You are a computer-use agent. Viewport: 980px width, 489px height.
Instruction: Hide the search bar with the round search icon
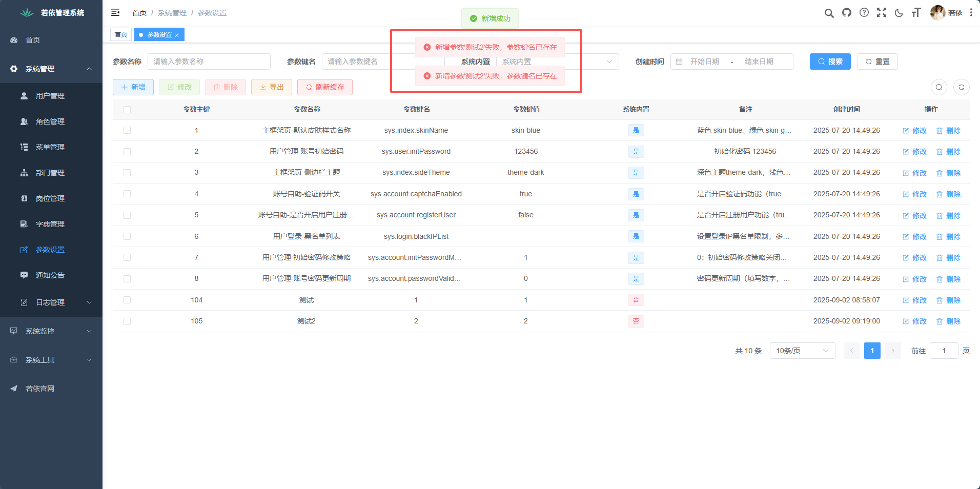point(939,87)
